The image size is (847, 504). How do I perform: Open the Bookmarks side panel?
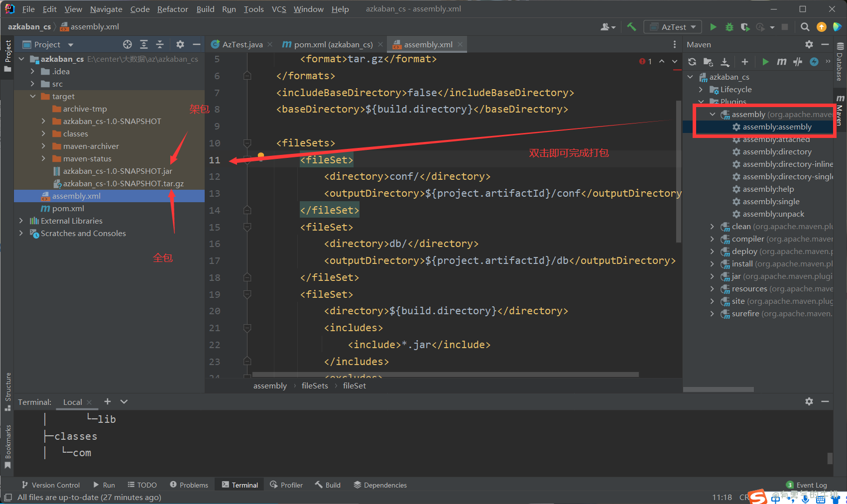[x=7, y=446]
